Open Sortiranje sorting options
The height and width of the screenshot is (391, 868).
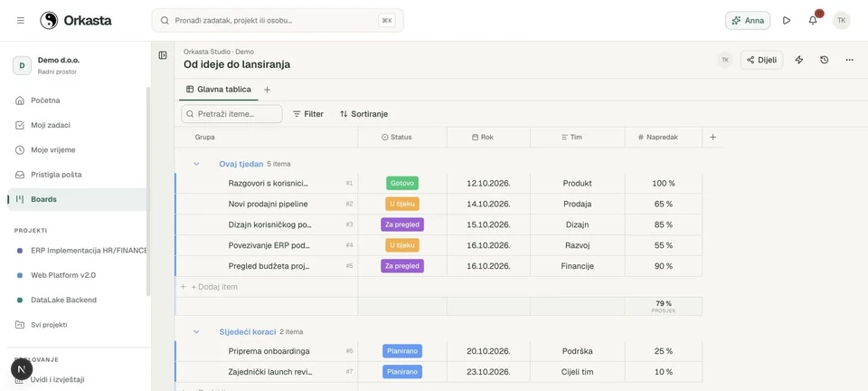pos(363,113)
